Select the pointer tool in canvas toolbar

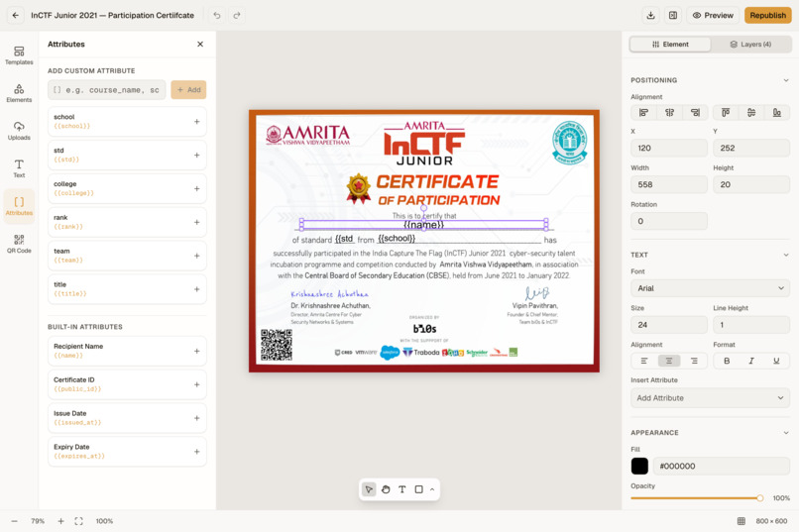click(x=369, y=489)
